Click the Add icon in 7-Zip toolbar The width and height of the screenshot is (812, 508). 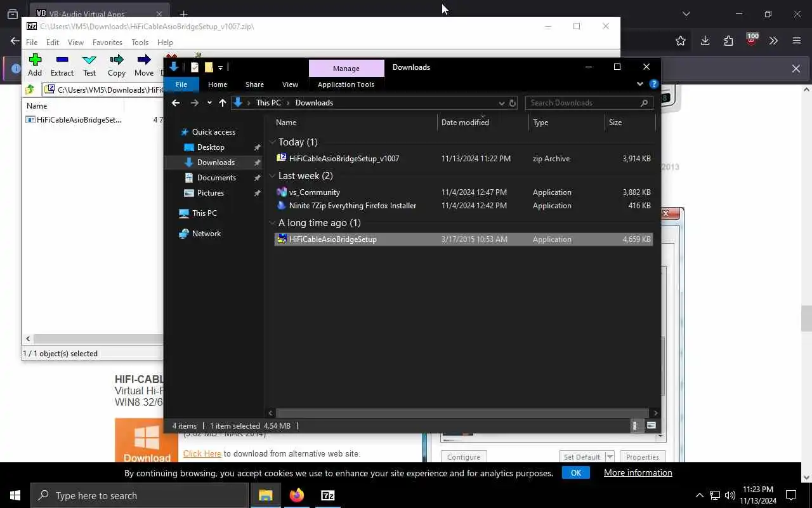[35, 60]
